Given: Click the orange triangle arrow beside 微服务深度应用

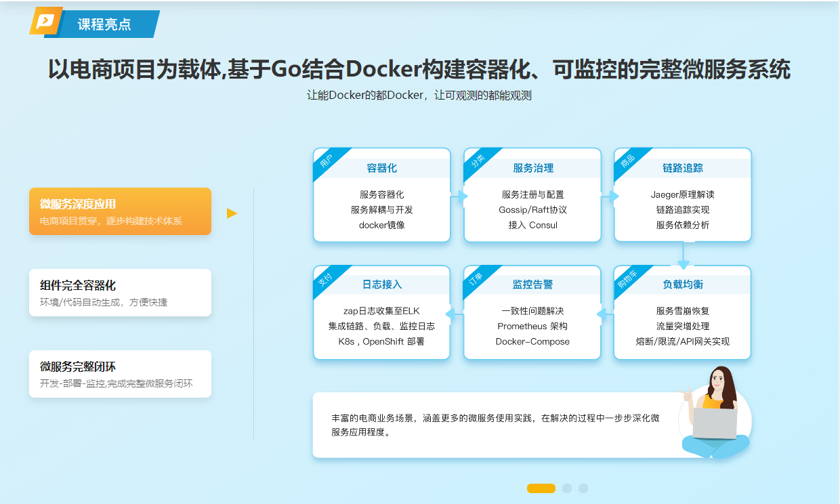Looking at the screenshot, I should pyautogui.click(x=232, y=213).
